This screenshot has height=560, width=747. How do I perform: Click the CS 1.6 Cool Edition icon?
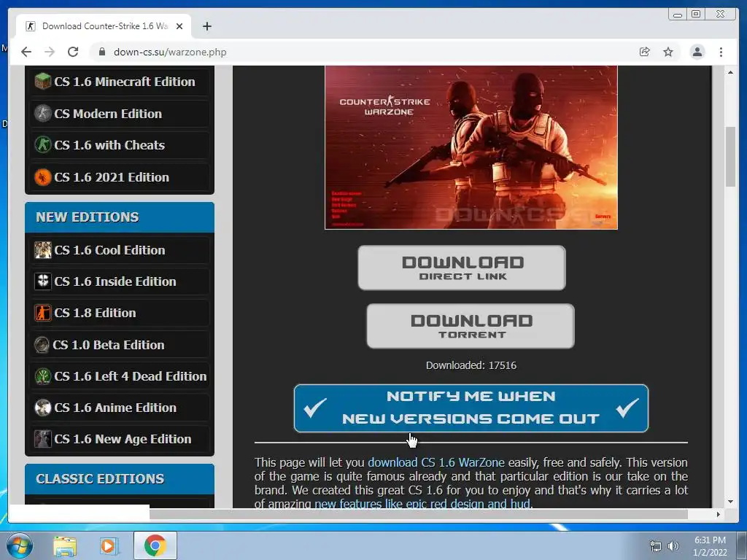point(43,250)
